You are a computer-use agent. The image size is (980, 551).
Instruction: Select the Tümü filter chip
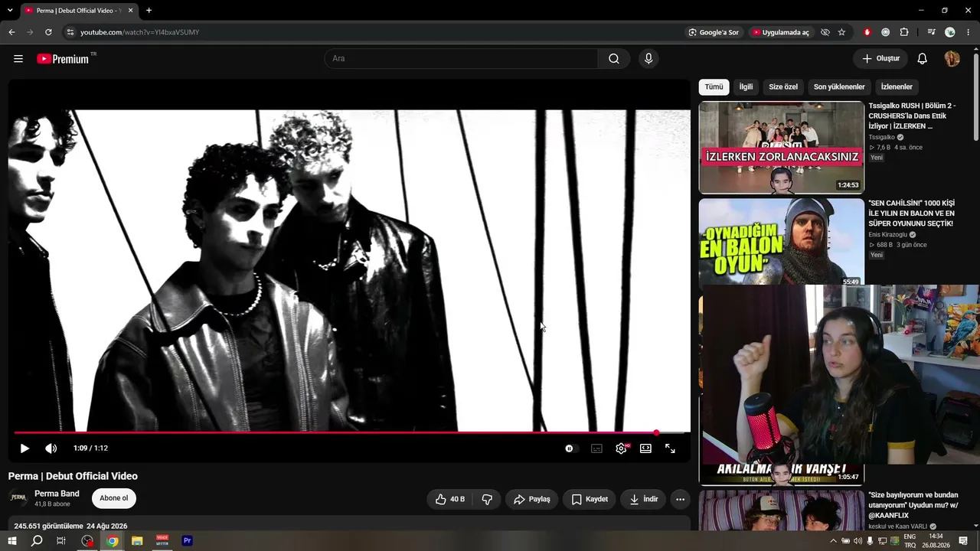click(x=714, y=87)
